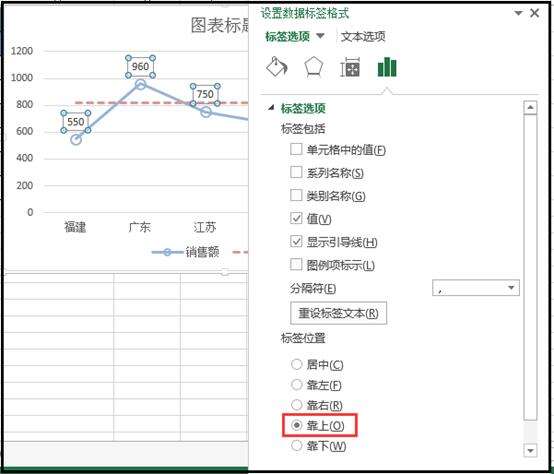Enable 系列名称(S) checkbox
Viewport: 554px width, 474px height.
[x=296, y=172]
